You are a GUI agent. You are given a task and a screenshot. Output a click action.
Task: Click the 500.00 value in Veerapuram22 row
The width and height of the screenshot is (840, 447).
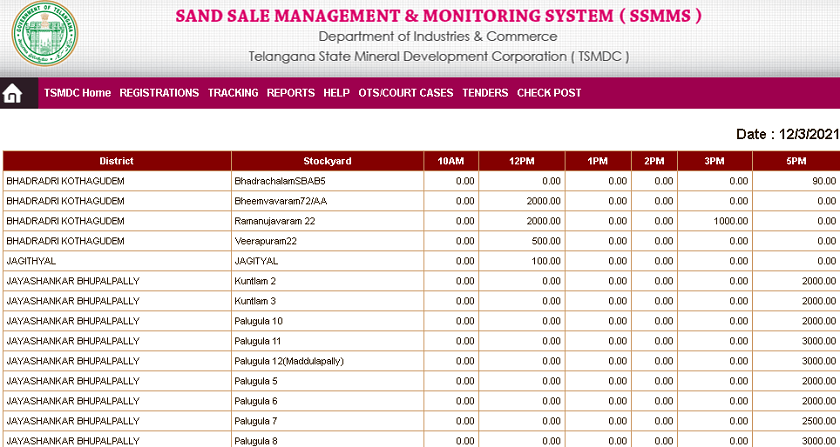(x=546, y=241)
